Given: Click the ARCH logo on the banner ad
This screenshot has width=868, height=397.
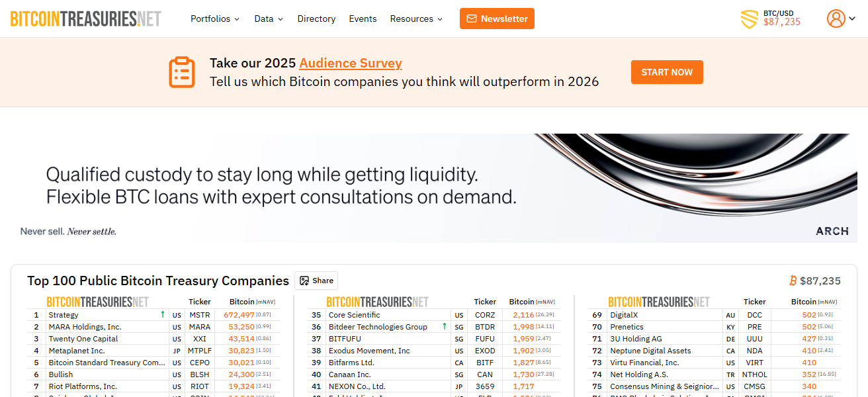Looking at the screenshot, I should pyautogui.click(x=832, y=231).
